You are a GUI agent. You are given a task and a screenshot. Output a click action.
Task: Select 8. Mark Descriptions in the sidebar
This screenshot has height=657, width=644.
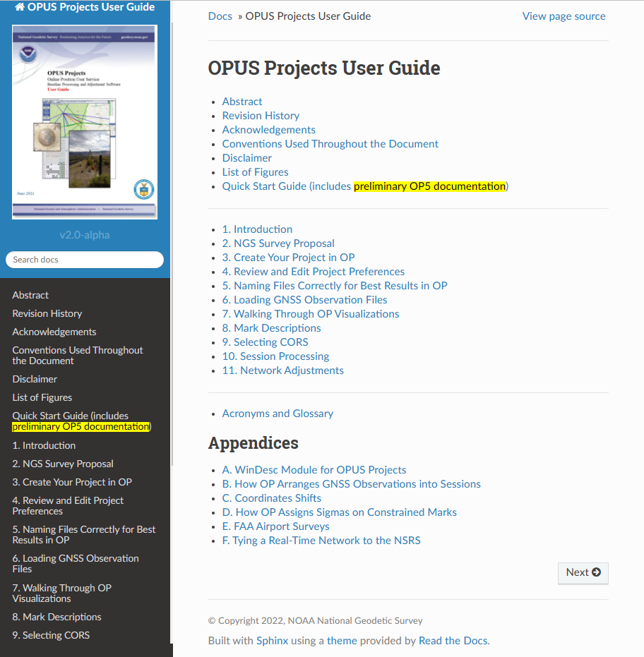(x=56, y=617)
